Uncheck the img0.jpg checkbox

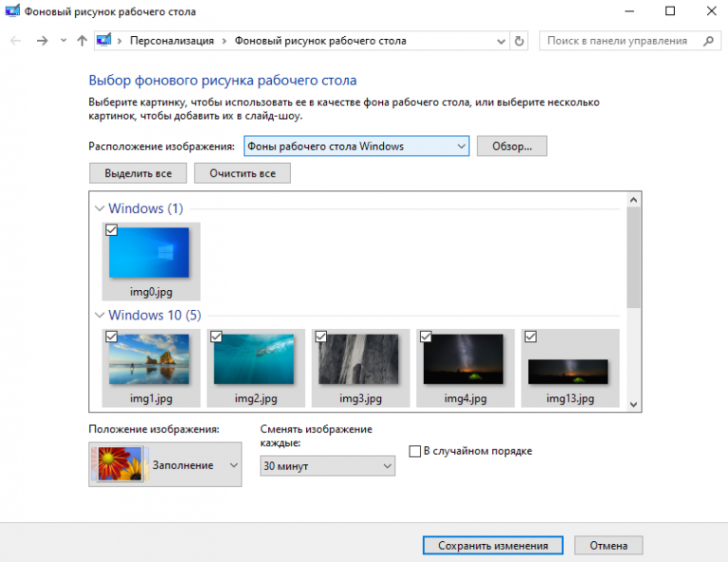coord(111,229)
